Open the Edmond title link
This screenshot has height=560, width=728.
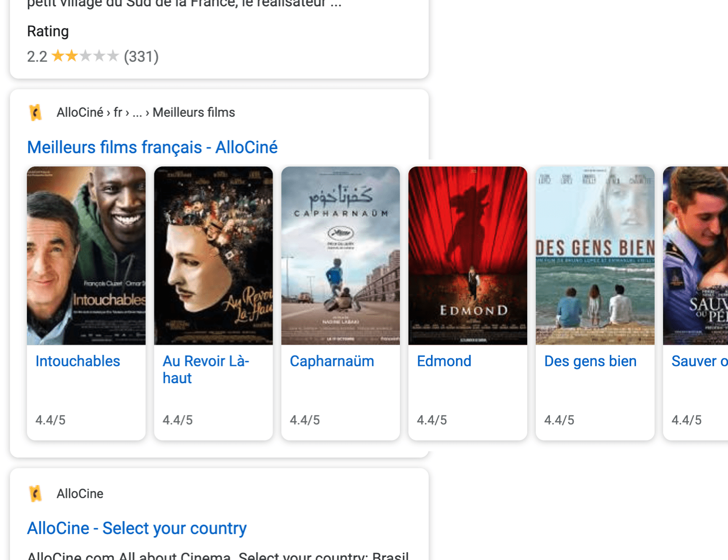[x=444, y=361]
